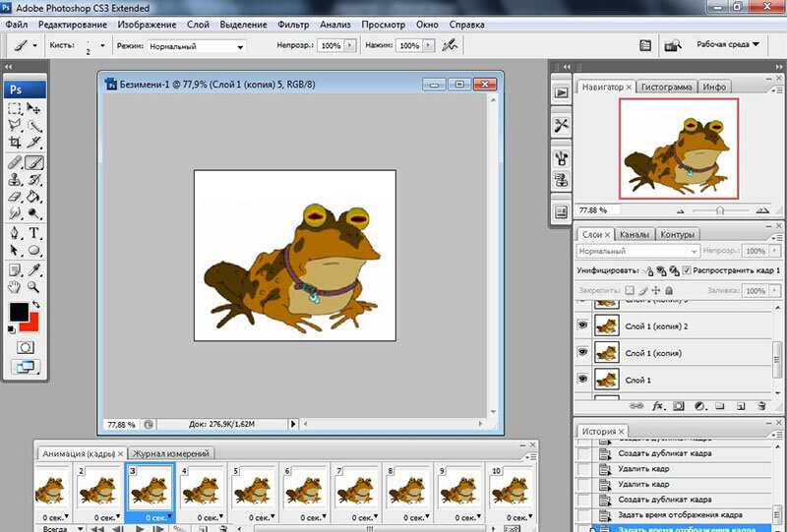Image resolution: width=787 pixels, height=532 pixels.
Task: Select animation frame 5 thumbnail
Action: (x=253, y=490)
